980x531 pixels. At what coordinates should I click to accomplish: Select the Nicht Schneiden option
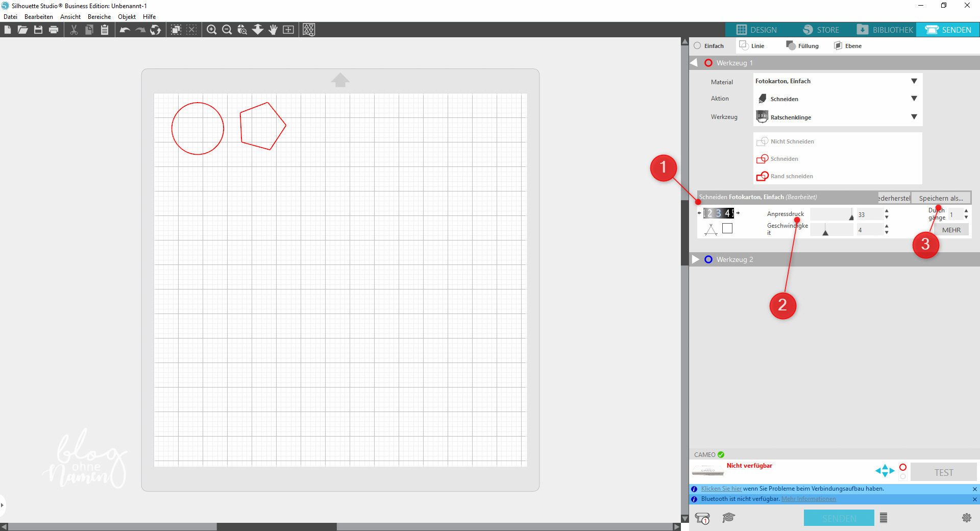click(792, 141)
